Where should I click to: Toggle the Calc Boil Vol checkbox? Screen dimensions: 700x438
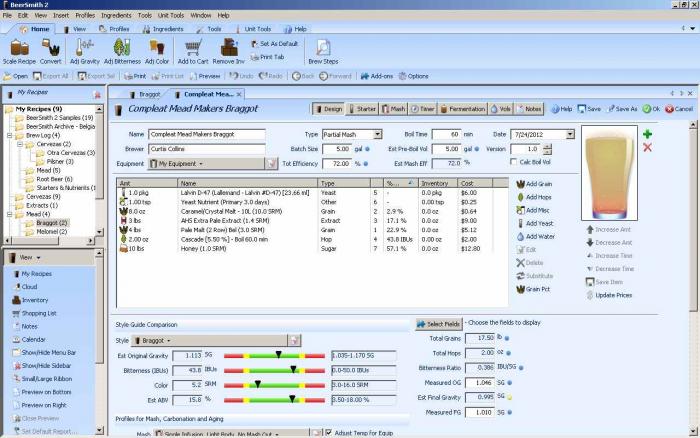point(514,162)
